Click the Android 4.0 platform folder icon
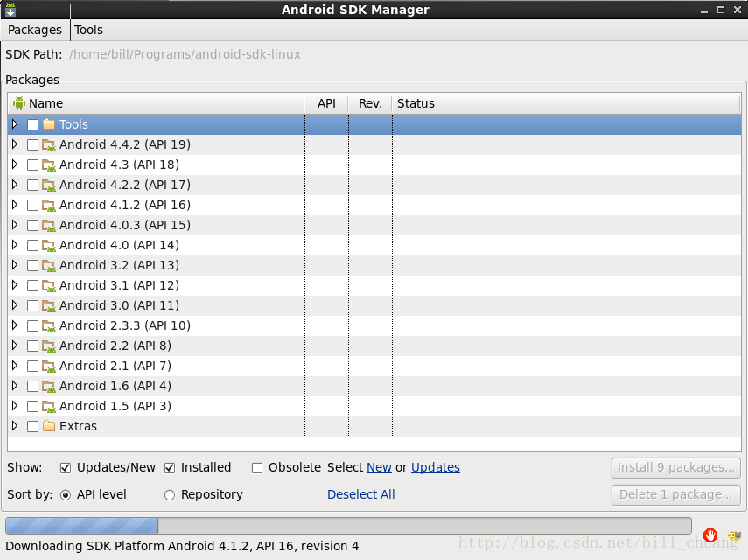The width and height of the screenshot is (748, 560). 49,245
